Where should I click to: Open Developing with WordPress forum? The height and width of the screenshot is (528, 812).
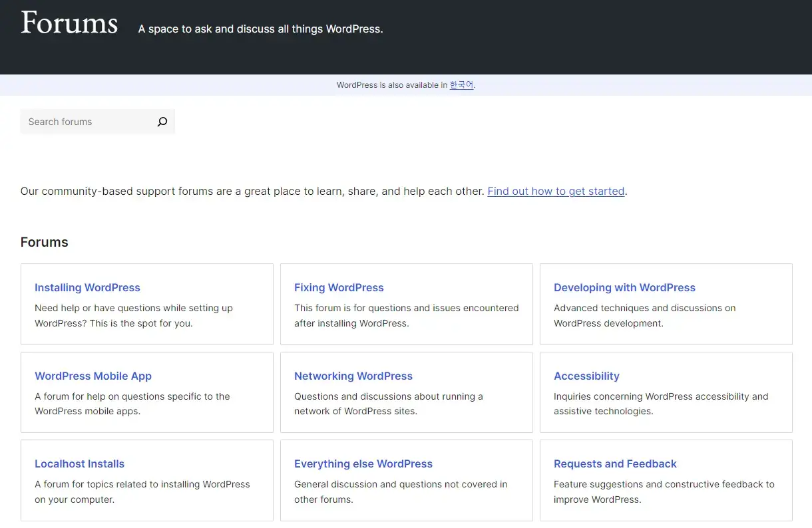coord(624,288)
